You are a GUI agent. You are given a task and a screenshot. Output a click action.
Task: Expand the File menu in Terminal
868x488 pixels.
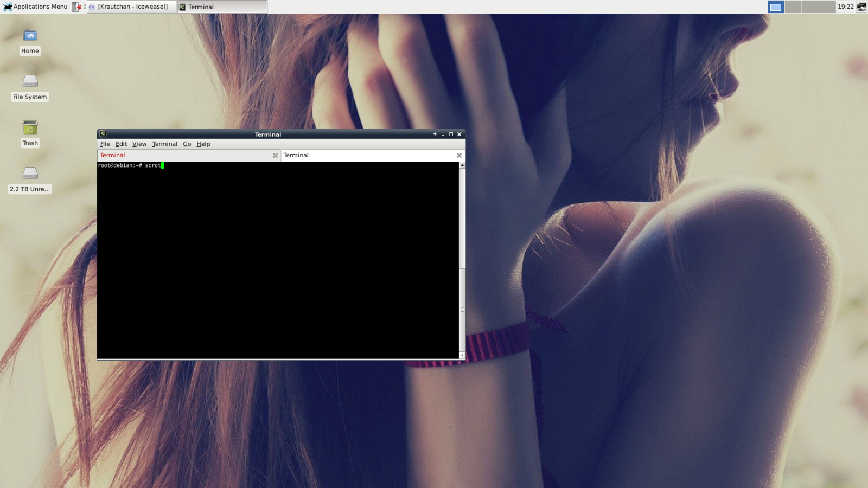pos(105,144)
